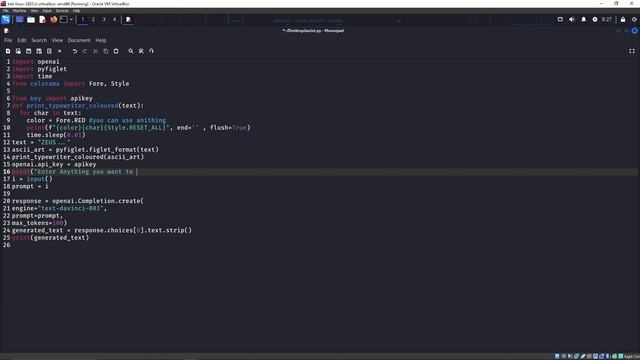Open the Kali applications menu
Image resolution: width=640 pixels, height=360 pixels.
click(6, 19)
